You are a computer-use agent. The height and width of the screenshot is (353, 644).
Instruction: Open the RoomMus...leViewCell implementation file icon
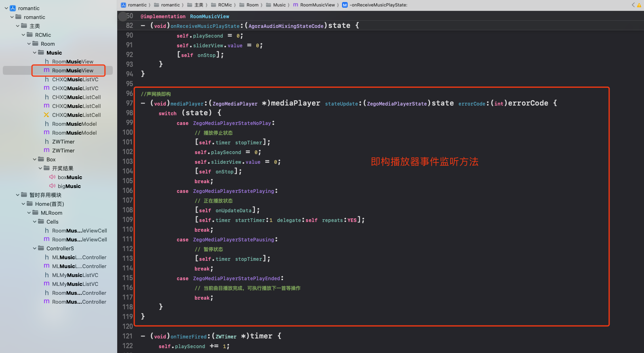click(x=47, y=239)
